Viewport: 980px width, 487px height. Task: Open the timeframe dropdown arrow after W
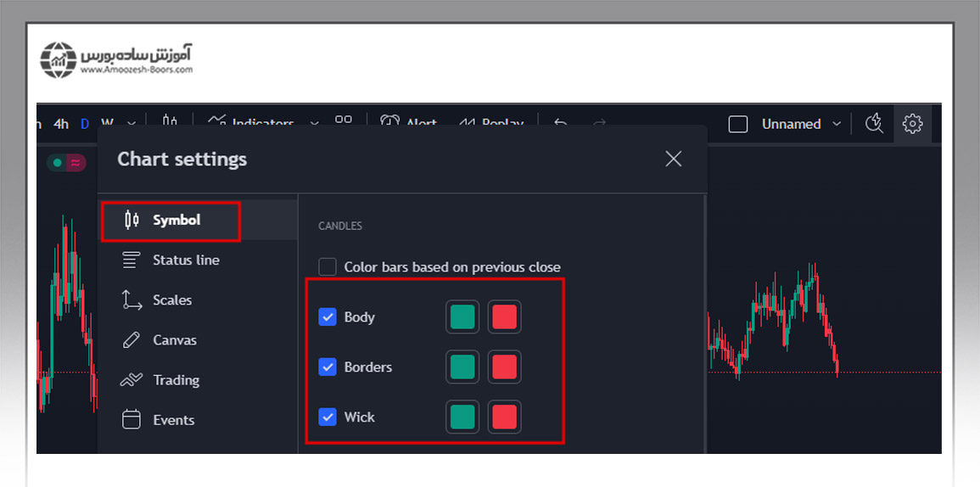pos(132,123)
